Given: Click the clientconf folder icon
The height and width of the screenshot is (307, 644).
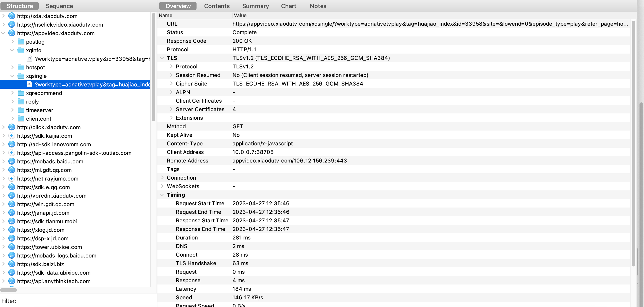Looking at the screenshot, I should (x=21, y=119).
